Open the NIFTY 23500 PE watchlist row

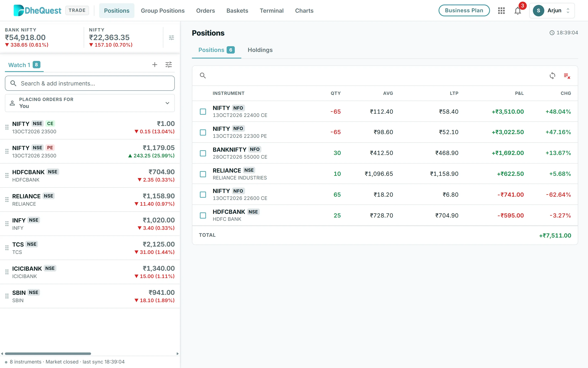[90, 151]
